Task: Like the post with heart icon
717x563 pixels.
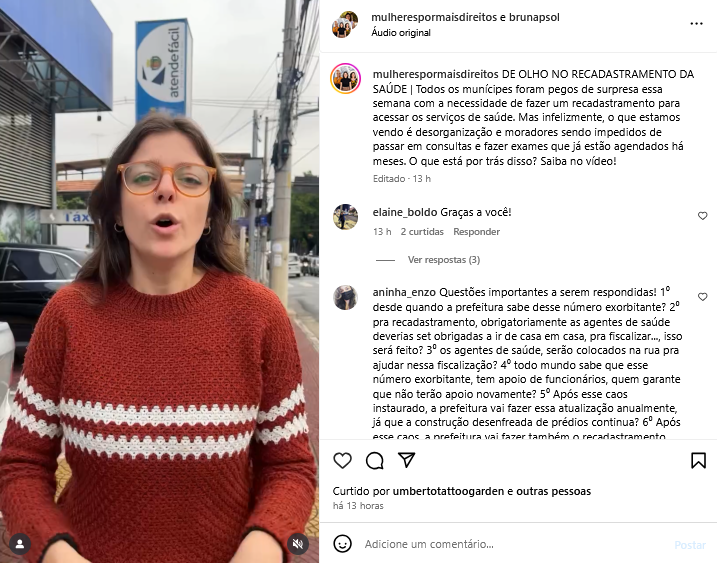Action: (342, 460)
